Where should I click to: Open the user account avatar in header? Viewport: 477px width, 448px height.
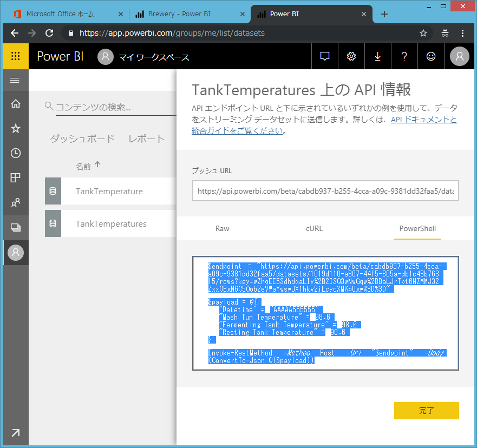pos(459,56)
